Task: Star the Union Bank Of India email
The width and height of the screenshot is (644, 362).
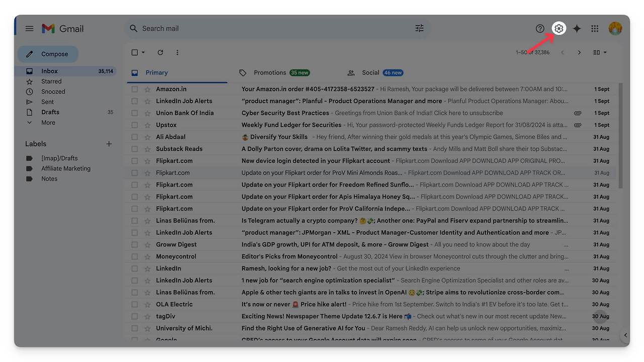Action: coord(147,113)
